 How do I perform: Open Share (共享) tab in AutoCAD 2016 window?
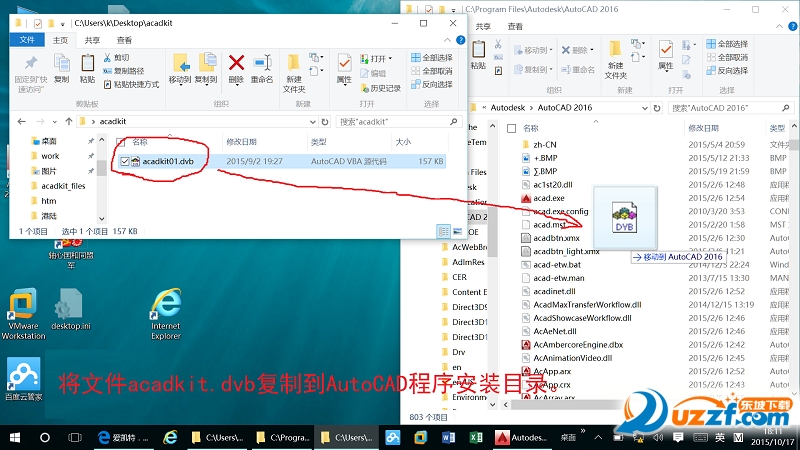483,27
